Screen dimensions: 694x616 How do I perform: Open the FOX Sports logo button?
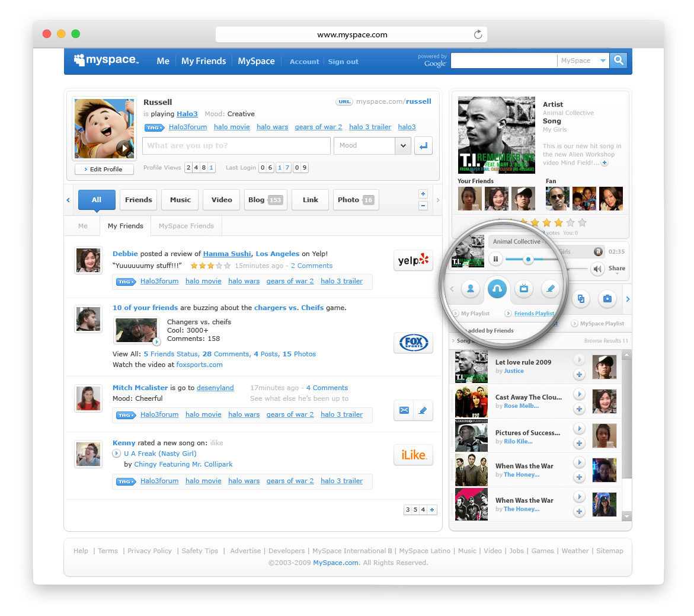point(413,342)
